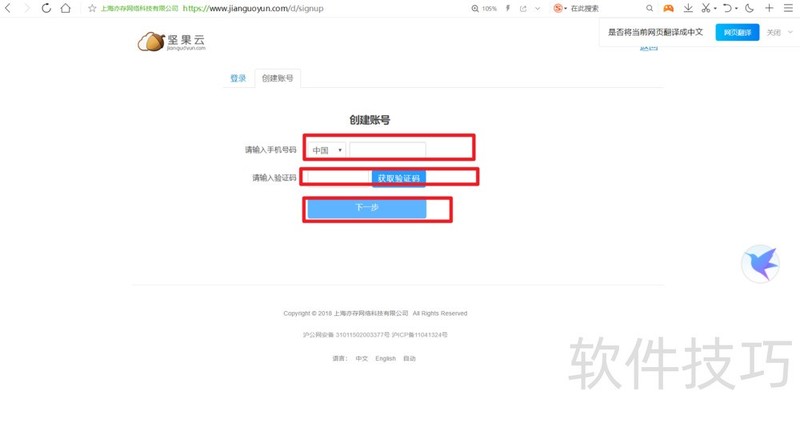This screenshot has width=800, height=423.
Task: Open the hamburger main menu icon
Action: 789,8
